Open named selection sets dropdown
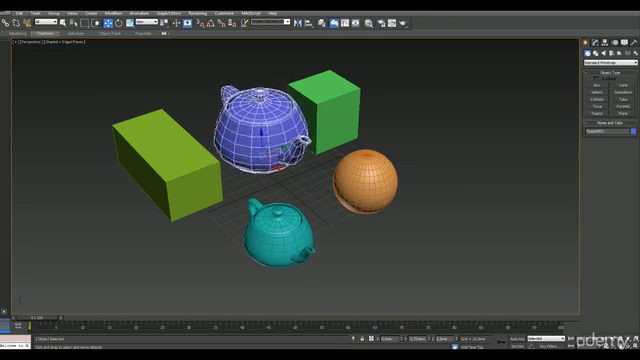This screenshot has width=640, height=360. pos(270,22)
